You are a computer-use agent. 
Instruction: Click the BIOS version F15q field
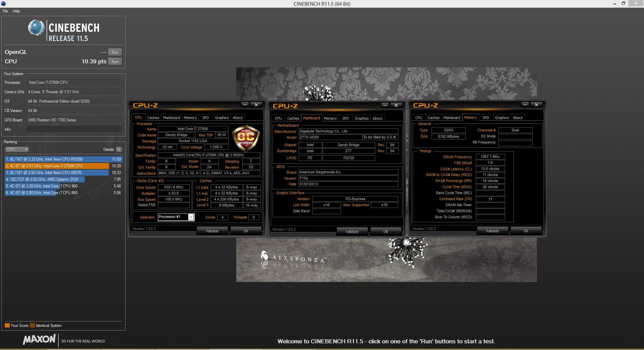click(348, 178)
